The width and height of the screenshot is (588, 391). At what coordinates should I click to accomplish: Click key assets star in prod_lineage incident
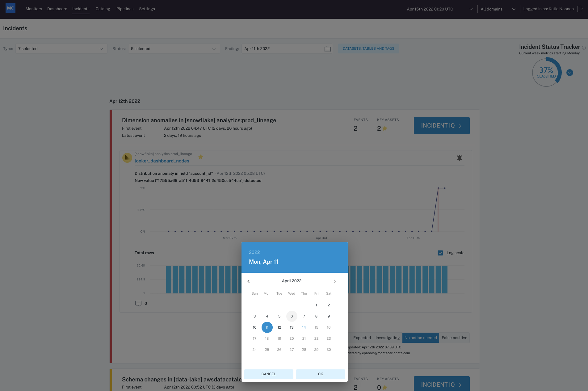tap(385, 128)
